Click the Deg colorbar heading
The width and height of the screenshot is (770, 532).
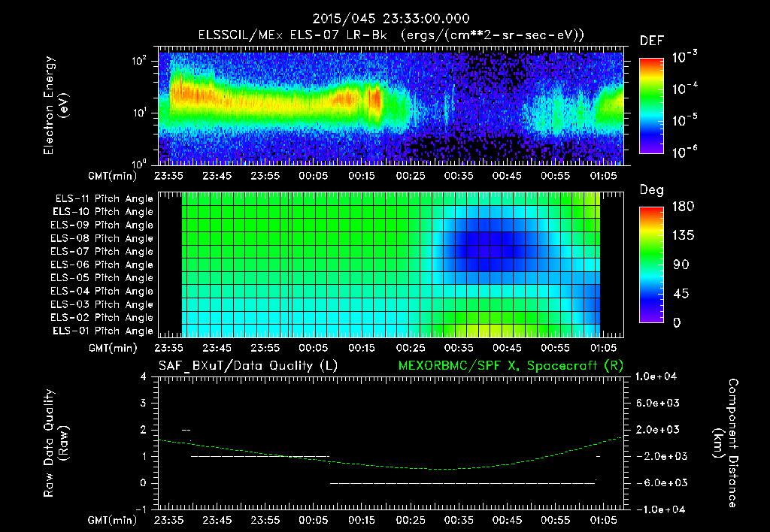[652, 190]
